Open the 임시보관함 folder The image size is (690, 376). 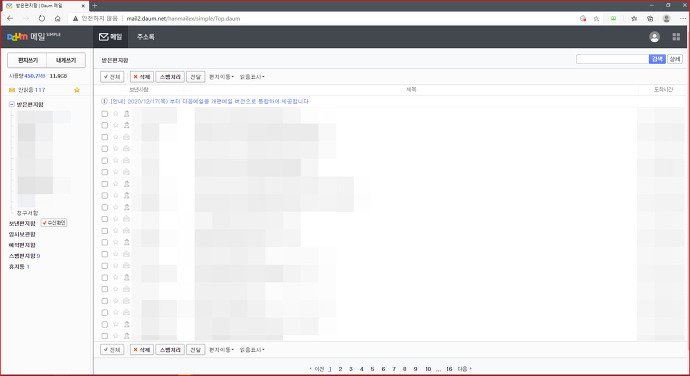[22, 234]
